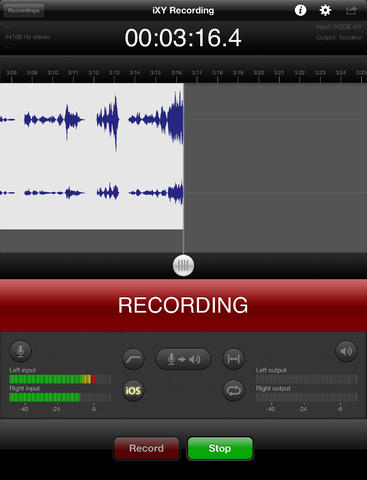Image resolution: width=367 pixels, height=480 pixels.
Task: Click the red Record button
Action: 147,448
